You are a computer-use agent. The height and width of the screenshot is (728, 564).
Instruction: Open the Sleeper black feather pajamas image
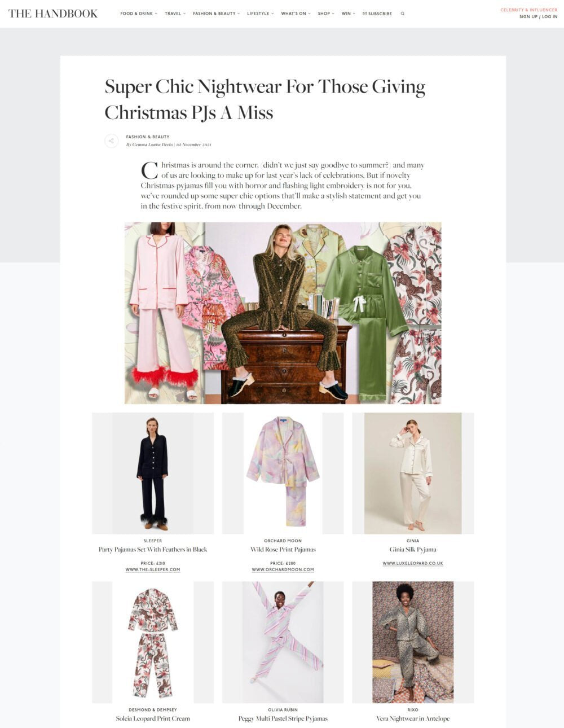point(153,473)
